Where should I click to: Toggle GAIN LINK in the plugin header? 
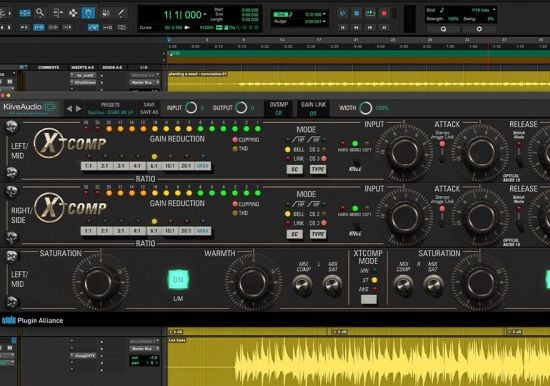pyautogui.click(x=313, y=108)
